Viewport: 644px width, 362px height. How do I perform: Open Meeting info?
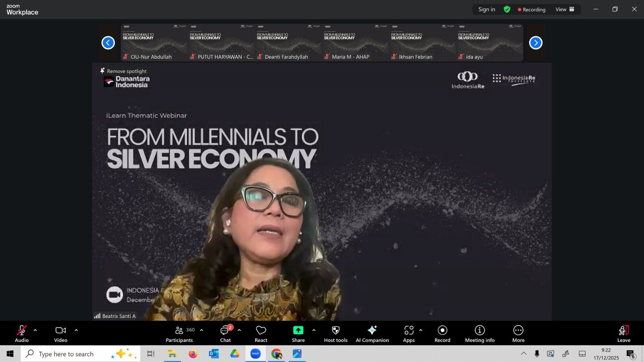click(x=479, y=333)
